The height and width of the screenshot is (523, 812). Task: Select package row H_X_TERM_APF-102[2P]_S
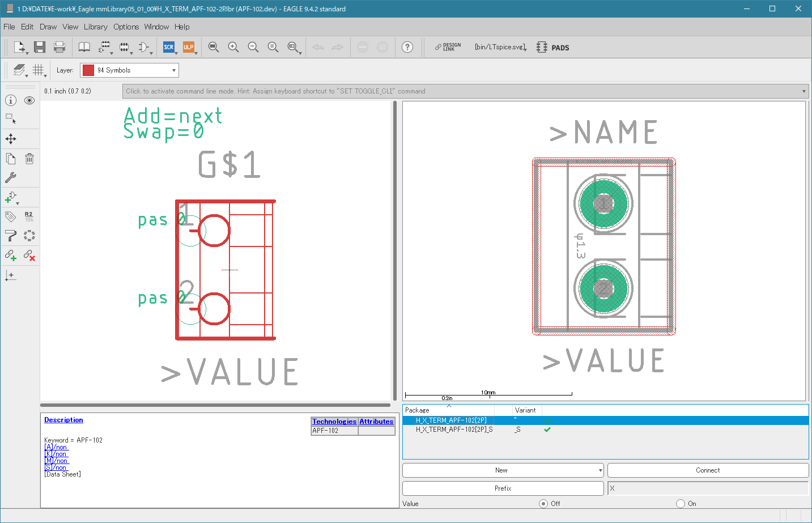[605, 430]
